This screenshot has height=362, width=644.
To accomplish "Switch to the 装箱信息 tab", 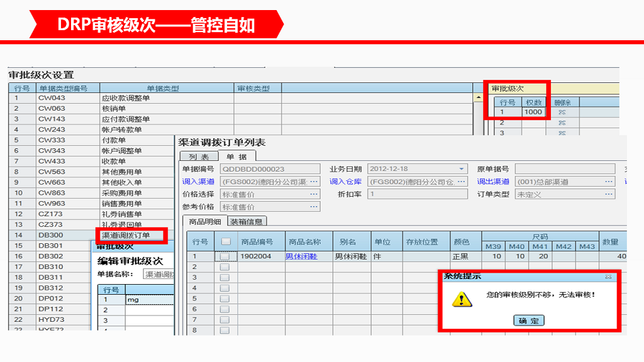I will click(x=247, y=221).
